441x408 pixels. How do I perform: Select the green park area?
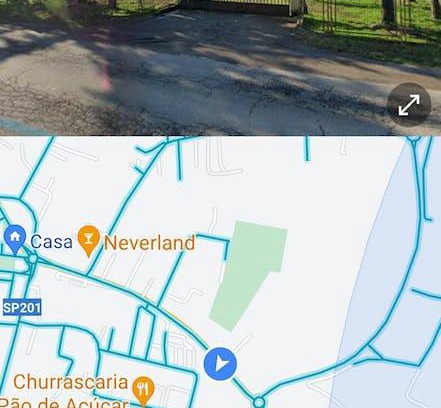tap(246, 275)
